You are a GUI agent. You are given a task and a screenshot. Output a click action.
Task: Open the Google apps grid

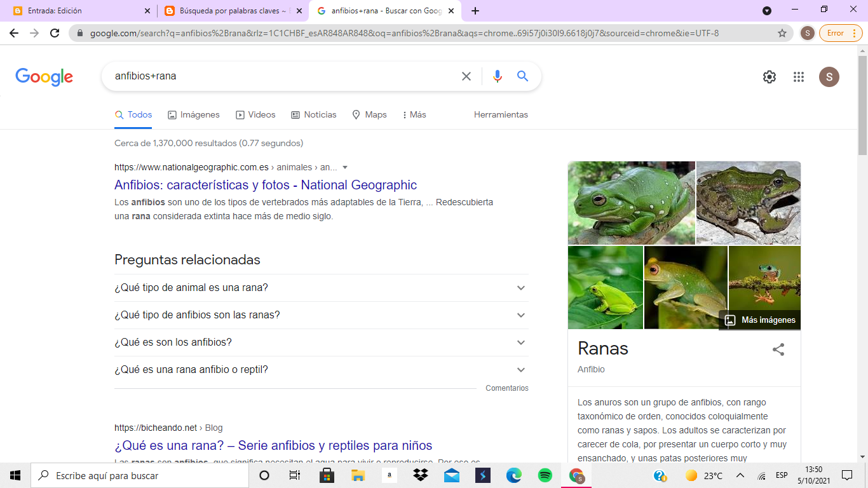799,77
